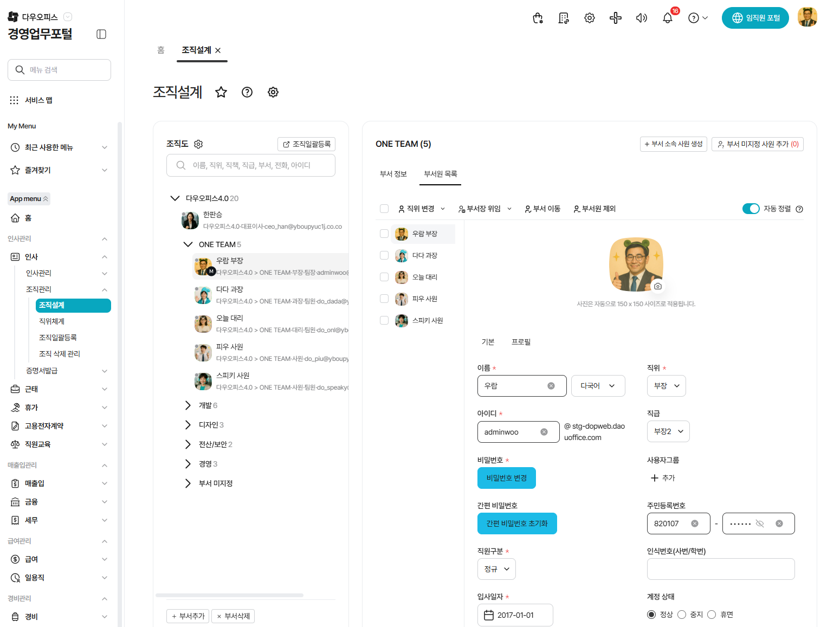Switch to the 부서 정보 tab
This screenshot has width=840, height=627.
[x=393, y=174]
